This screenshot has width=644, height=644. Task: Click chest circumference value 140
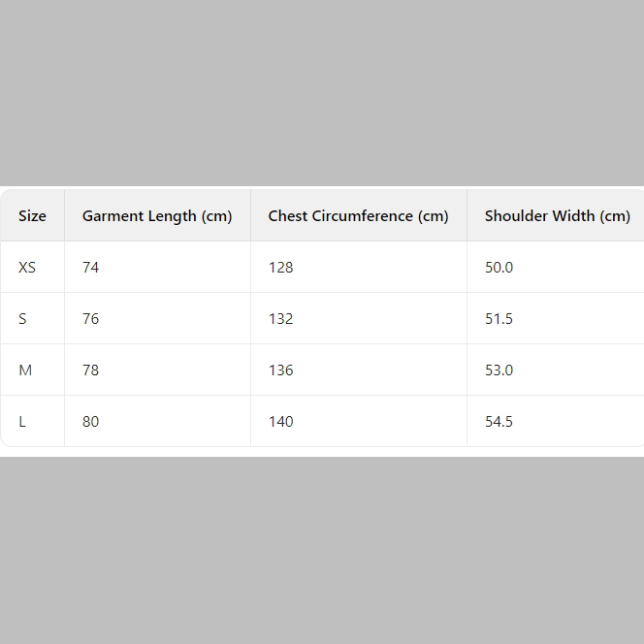(x=280, y=422)
